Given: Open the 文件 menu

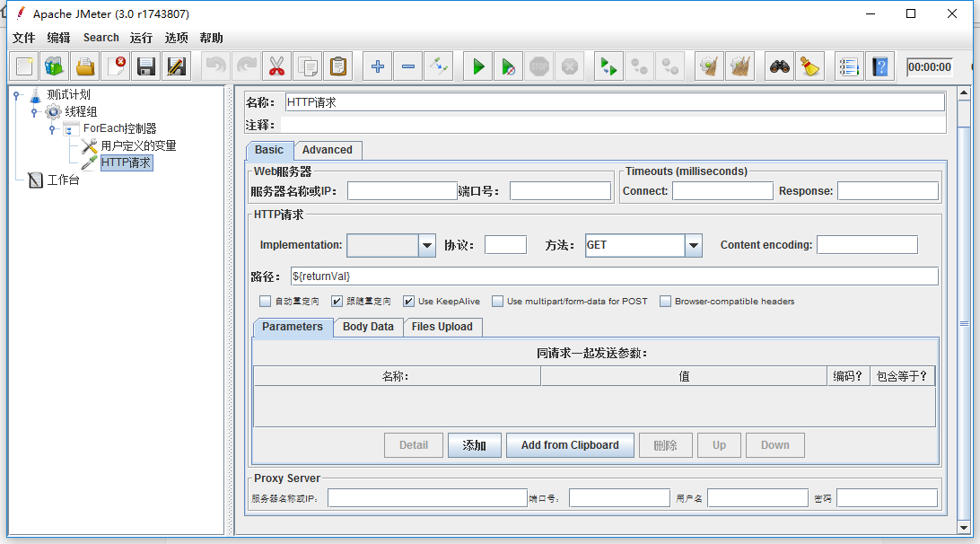Looking at the screenshot, I should [23, 38].
